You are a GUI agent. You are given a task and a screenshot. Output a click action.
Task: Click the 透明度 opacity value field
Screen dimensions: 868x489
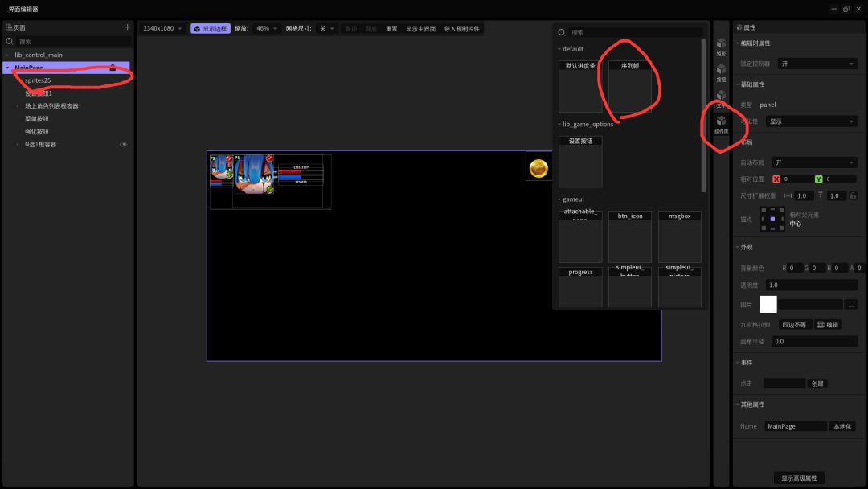point(812,286)
